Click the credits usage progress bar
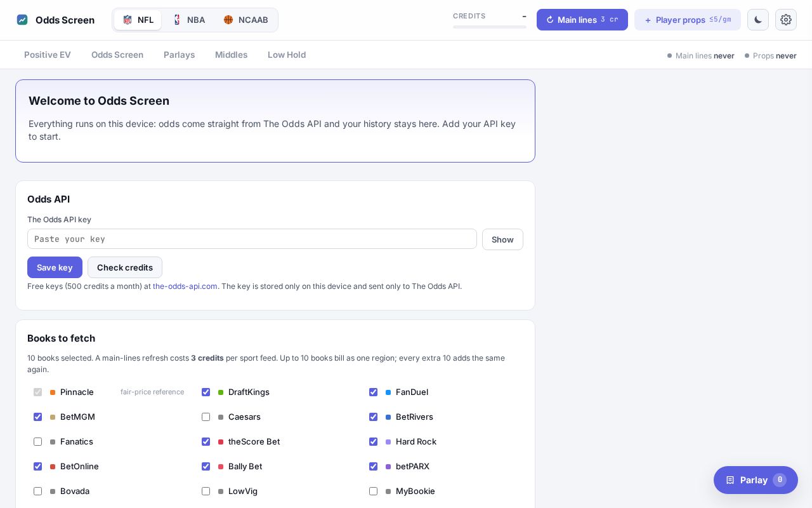Screen dimensions: 812x508 [490, 27]
